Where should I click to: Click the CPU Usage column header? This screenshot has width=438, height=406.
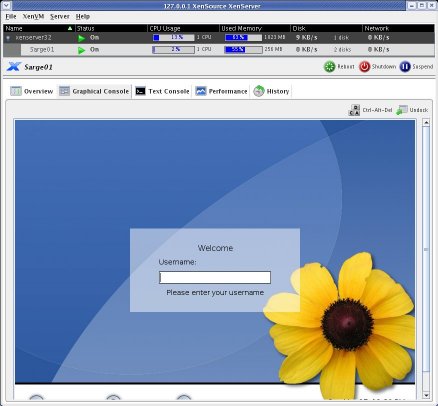(183, 28)
